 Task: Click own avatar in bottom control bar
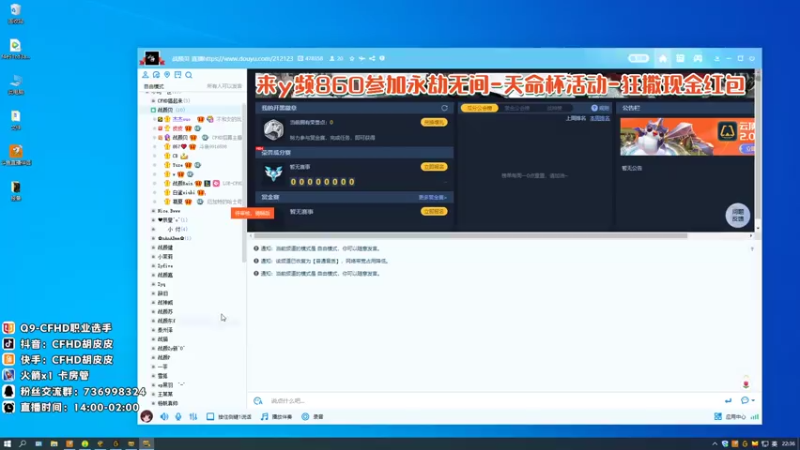[x=147, y=416]
